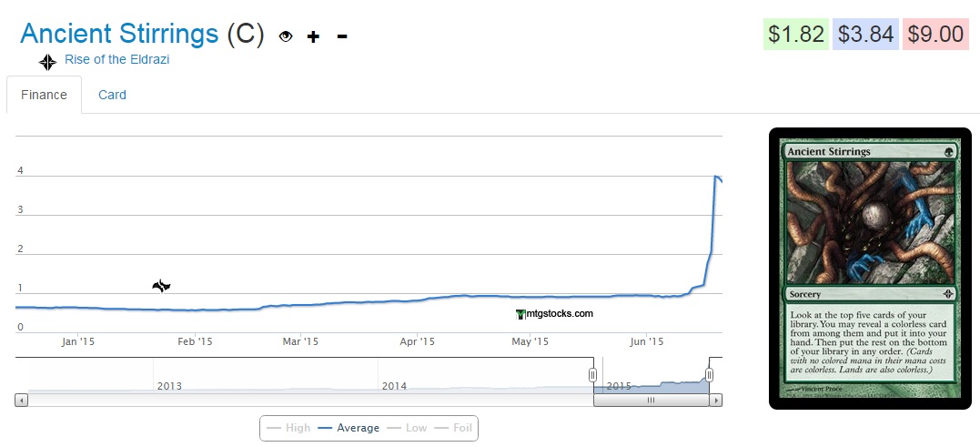
Task: Click the left range handle of the navigator
Action: [593, 374]
